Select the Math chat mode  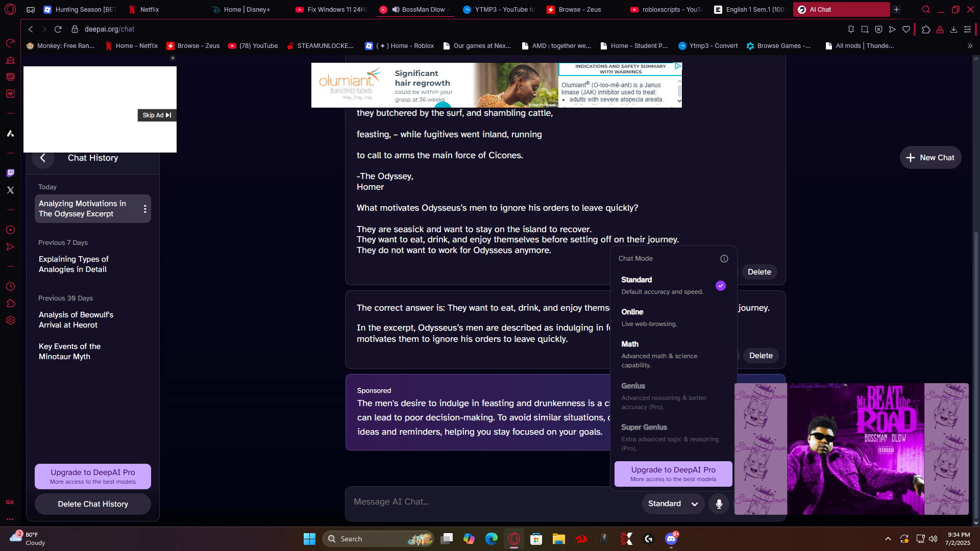coord(673,354)
